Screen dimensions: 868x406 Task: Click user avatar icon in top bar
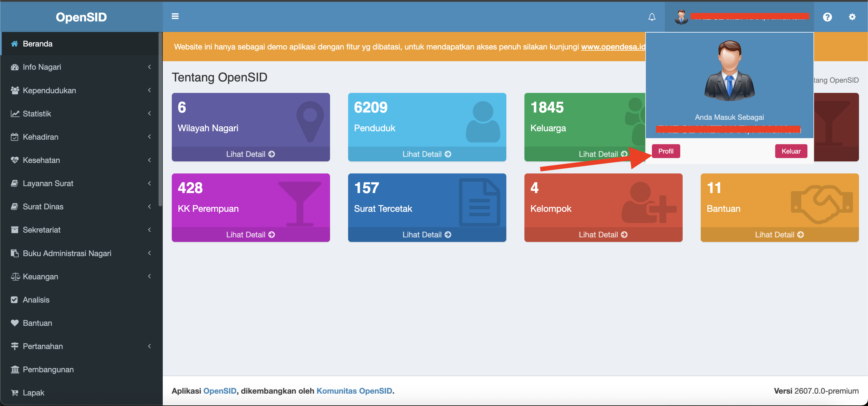[x=681, y=17]
